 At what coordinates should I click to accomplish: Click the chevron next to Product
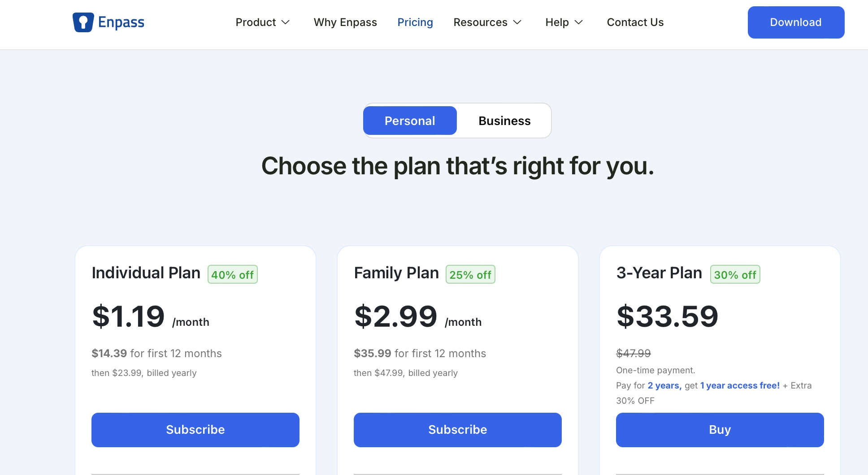pos(286,22)
